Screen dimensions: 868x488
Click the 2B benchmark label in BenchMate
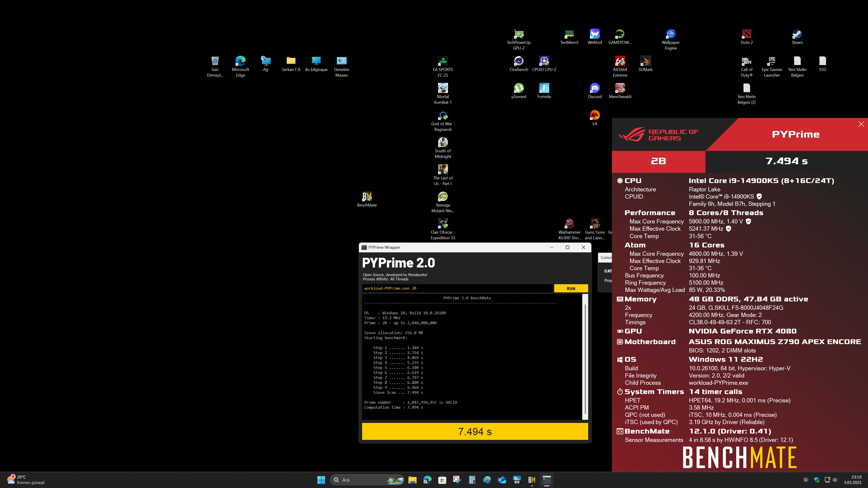point(658,161)
